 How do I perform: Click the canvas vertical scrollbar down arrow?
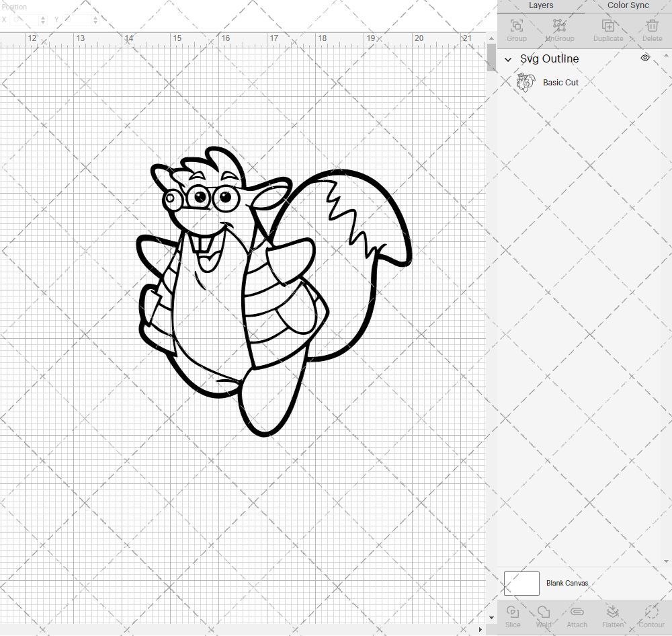coord(492,618)
